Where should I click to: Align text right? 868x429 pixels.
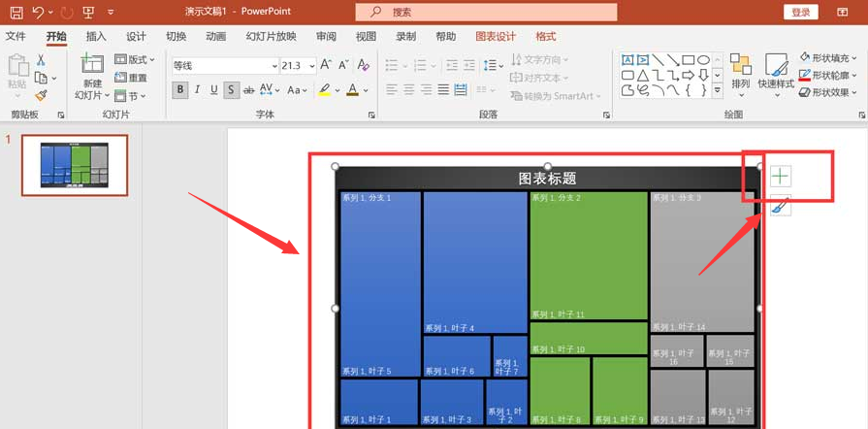427,89
